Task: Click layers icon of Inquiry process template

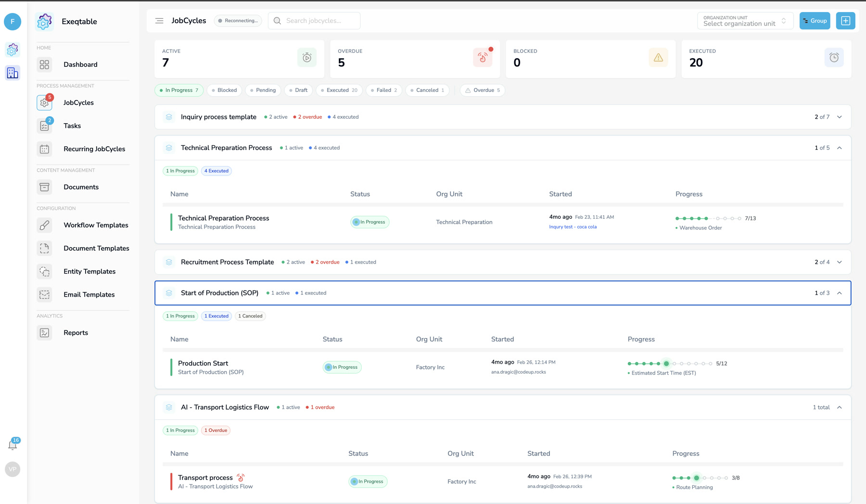Action: point(169,117)
